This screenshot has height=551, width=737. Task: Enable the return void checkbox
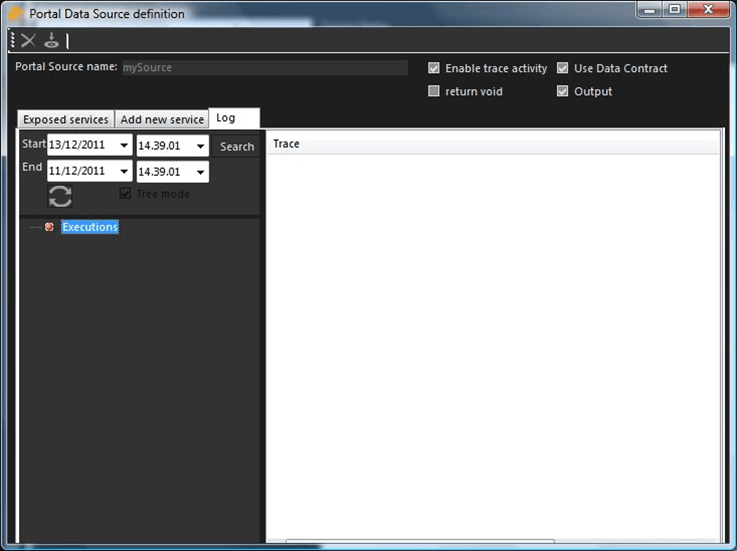tap(434, 91)
